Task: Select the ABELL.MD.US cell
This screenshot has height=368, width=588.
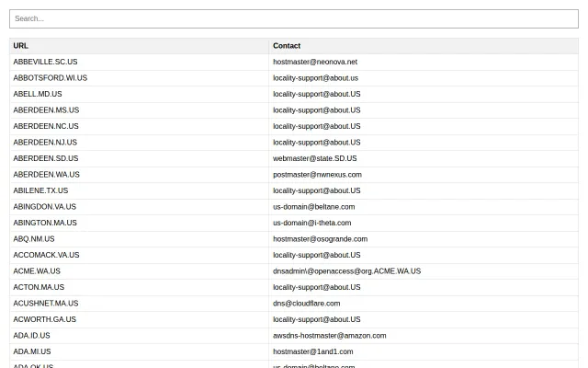Action: click(139, 94)
